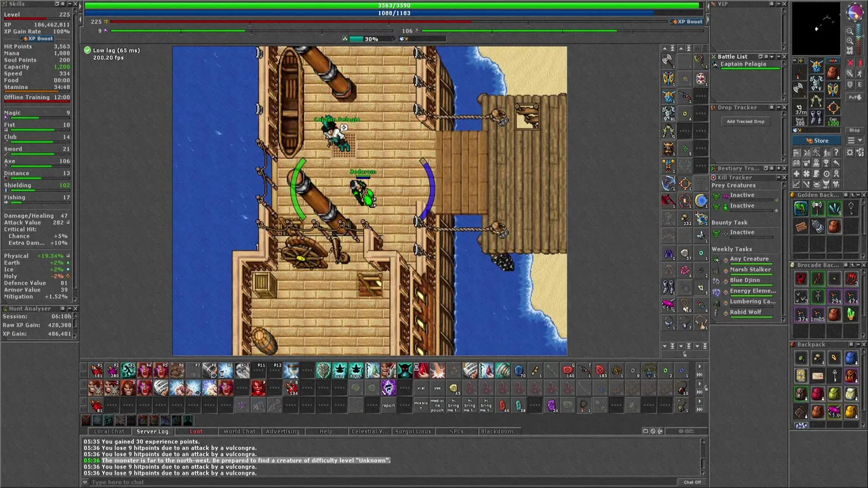Click the question mark help icon
This screenshot has height=488, width=868.
(x=836, y=152)
